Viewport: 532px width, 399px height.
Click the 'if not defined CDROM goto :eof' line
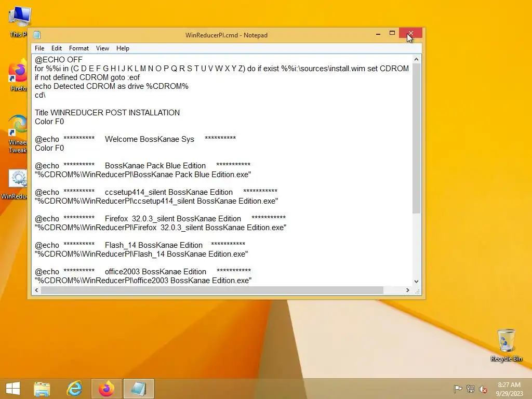[x=87, y=77]
